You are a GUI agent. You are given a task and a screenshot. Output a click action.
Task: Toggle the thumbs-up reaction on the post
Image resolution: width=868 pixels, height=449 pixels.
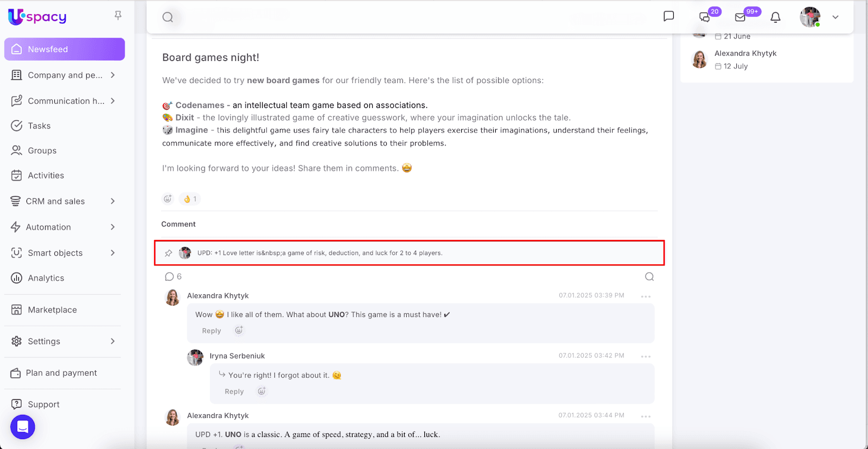pyautogui.click(x=189, y=199)
